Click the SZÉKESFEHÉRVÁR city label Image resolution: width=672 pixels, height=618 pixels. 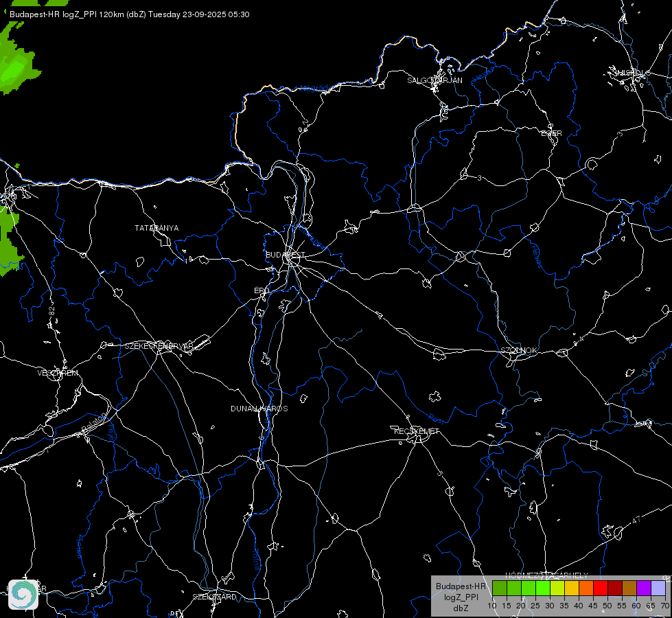pyautogui.click(x=159, y=346)
